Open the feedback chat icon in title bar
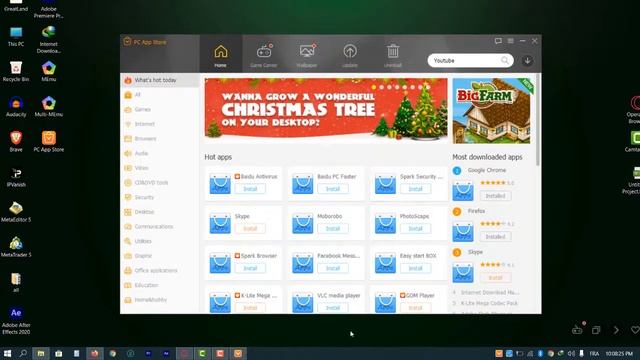 coord(498,41)
